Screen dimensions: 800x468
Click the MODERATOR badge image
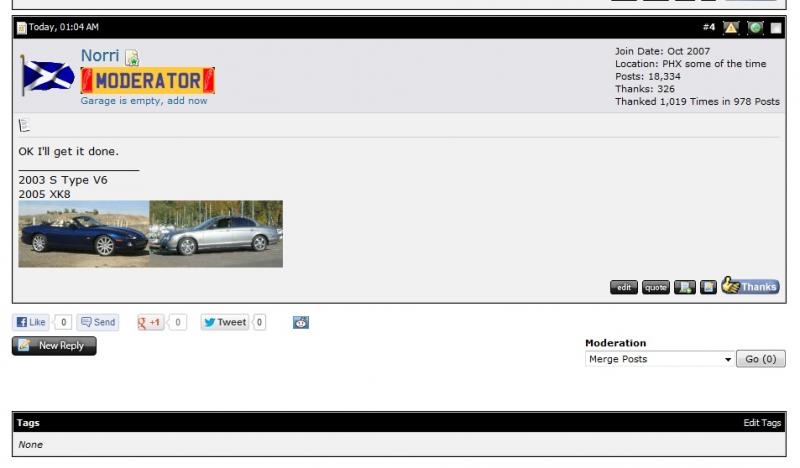148,80
